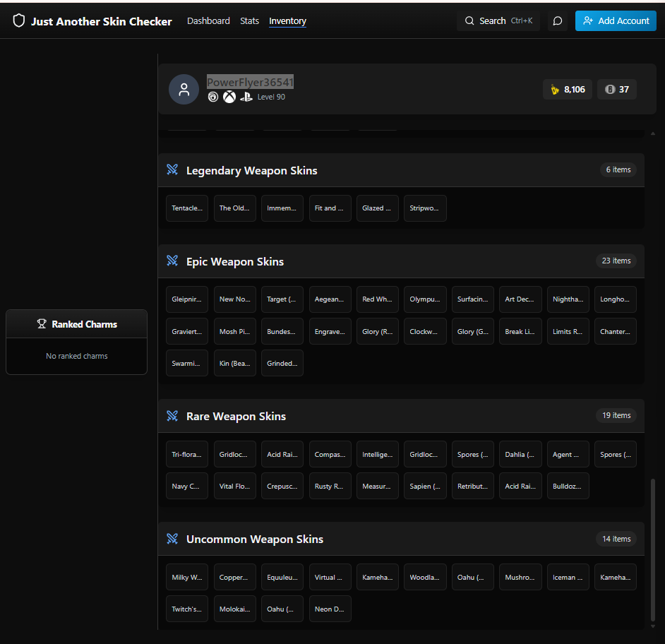Open the chat bubble icon
Screen dimensions: 665x644
pyautogui.click(x=557, y=20)
